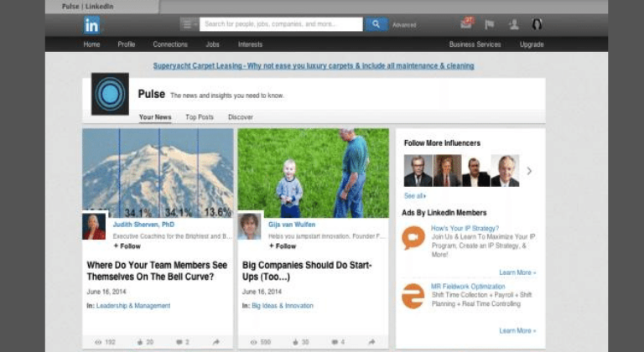This screenshot has height=352, width=644.
Task: Open Advanced search link
Action: pyautogui.click(x=404, y=25)
